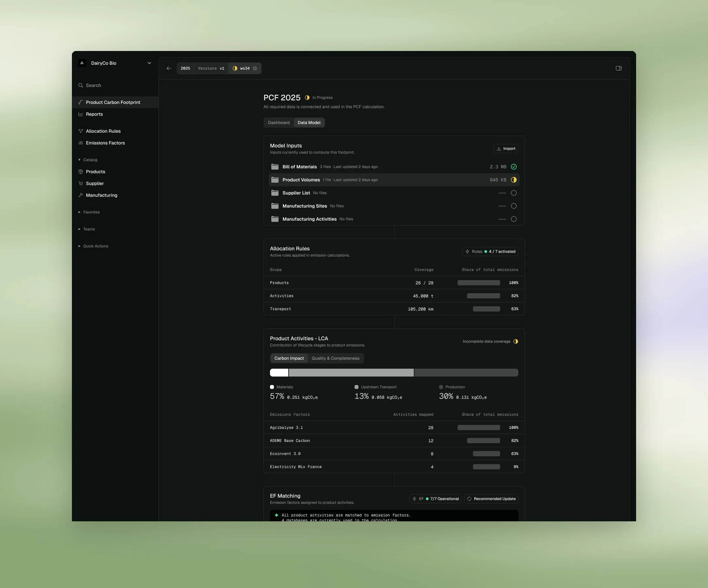Click the Bill of Materials folder icon
708x588 pixels.
(x=275, y=167)
